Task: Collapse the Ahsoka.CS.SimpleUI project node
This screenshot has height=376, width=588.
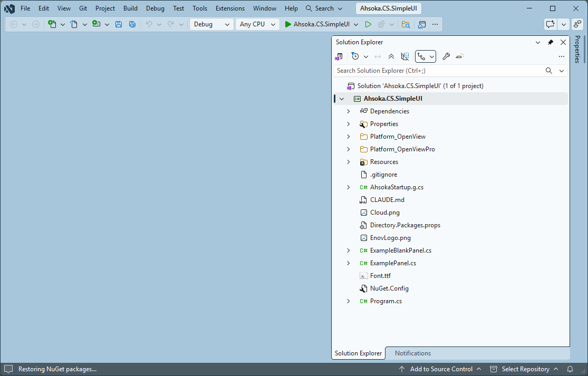Action: (x=342, y=99)
